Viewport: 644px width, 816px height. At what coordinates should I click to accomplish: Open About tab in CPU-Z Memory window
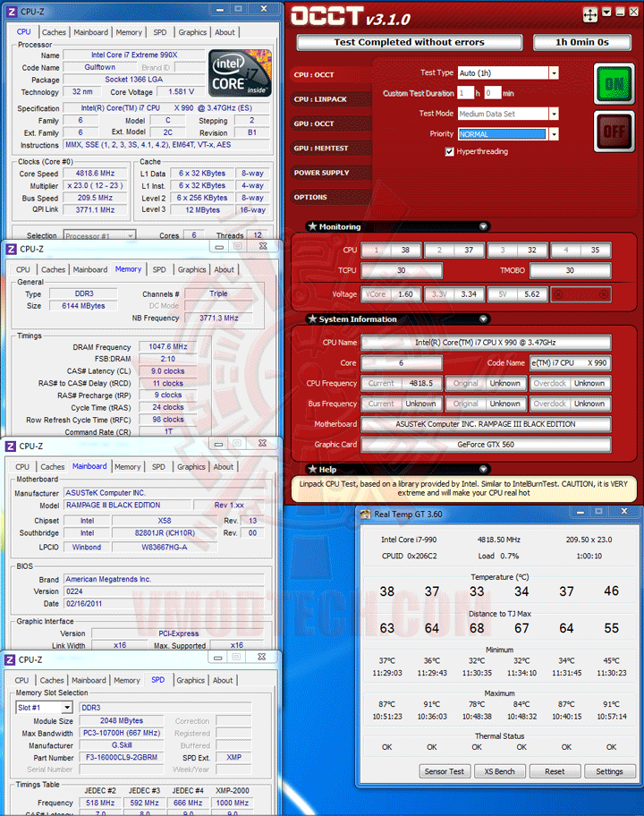pos(225,269)
